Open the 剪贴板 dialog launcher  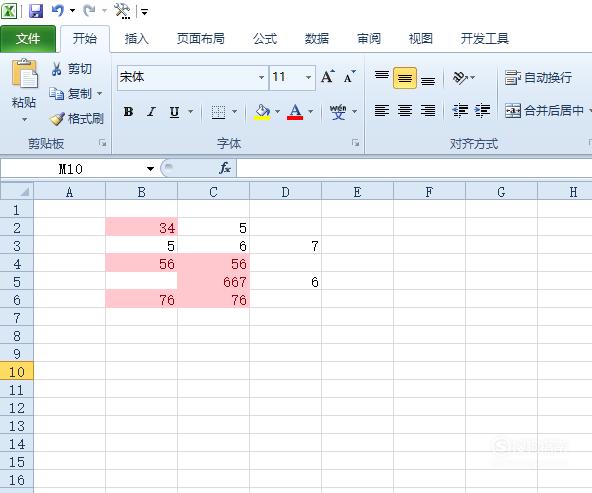[102, 143]
